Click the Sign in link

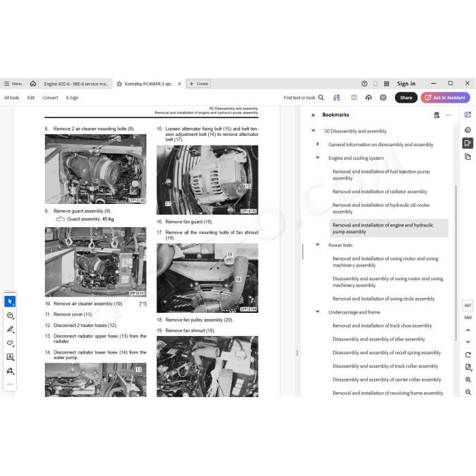[x=406, y=84]
